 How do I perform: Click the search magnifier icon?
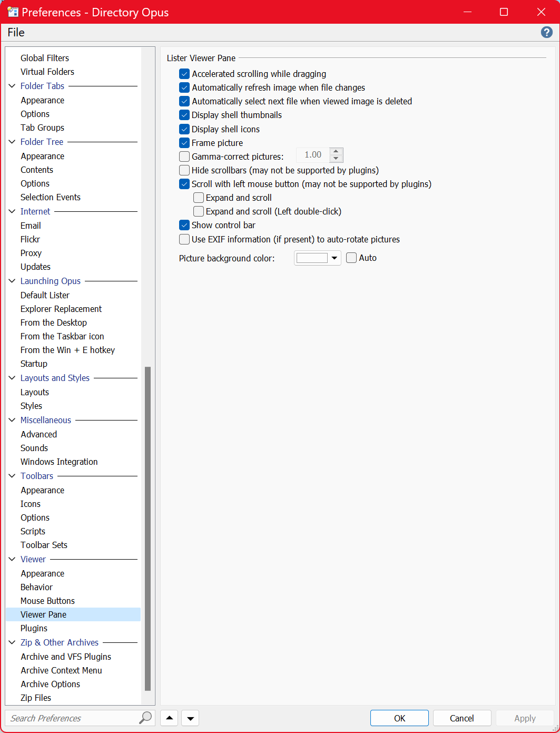(145, 718)
